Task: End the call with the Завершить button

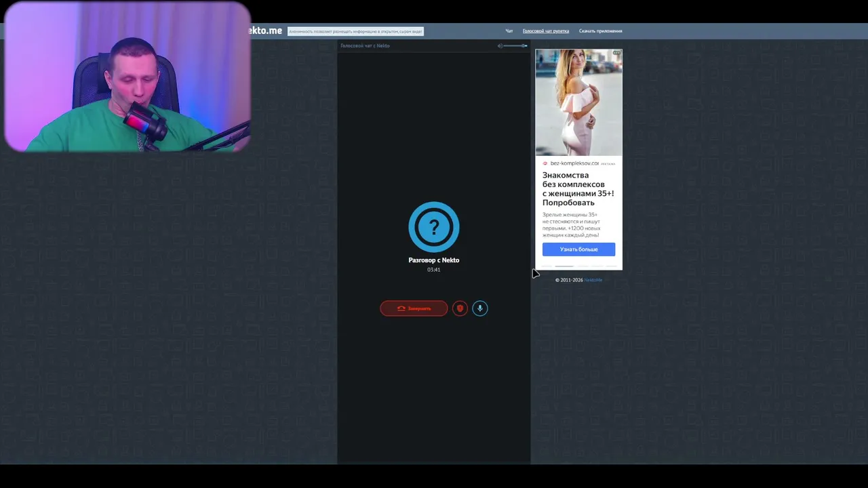Action: click(x=414, y=308)
